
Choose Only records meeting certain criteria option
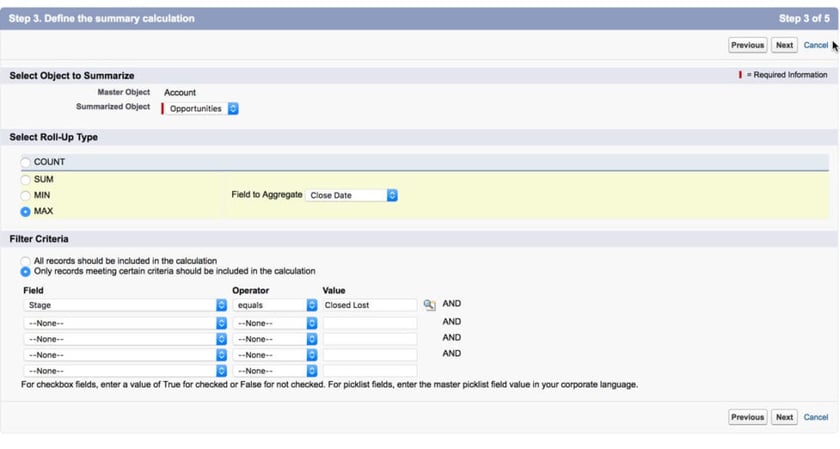(25, 272)
